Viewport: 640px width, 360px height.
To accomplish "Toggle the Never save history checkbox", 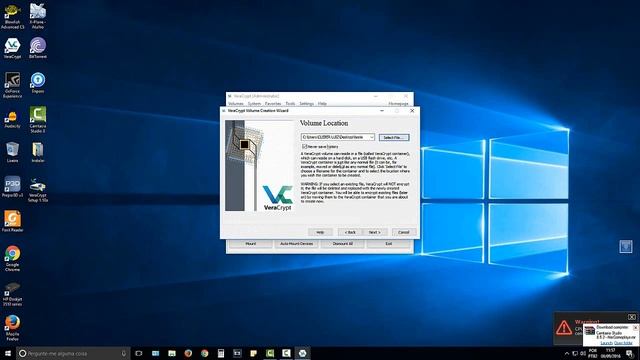I will pos(304,146).
